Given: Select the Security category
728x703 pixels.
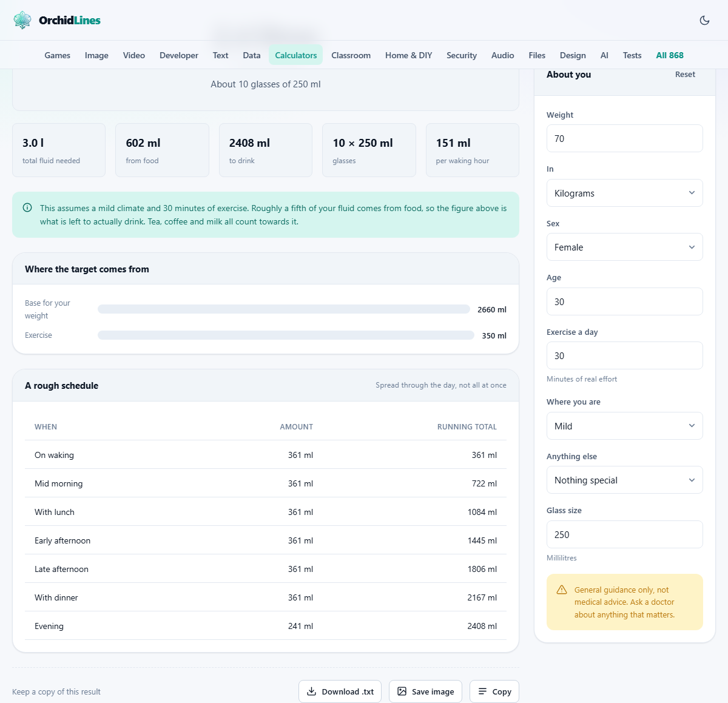Looking at the screenshot, I should [462, 55].
